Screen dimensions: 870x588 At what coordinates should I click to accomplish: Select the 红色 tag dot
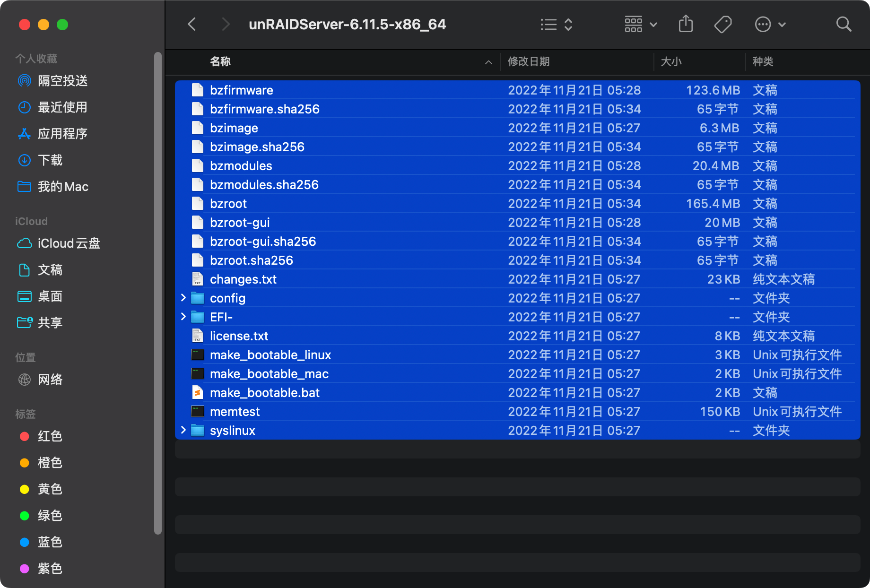25,436
